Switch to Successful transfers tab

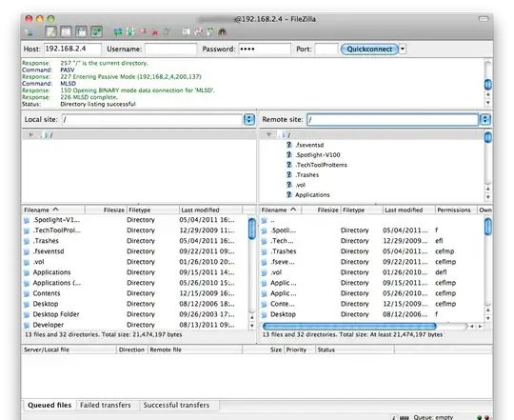[176, 406]
